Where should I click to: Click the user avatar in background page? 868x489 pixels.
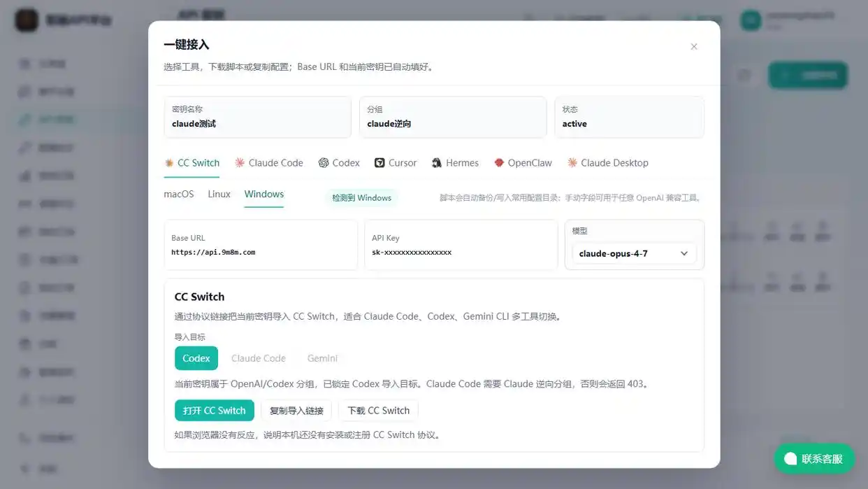click(751, 20)
